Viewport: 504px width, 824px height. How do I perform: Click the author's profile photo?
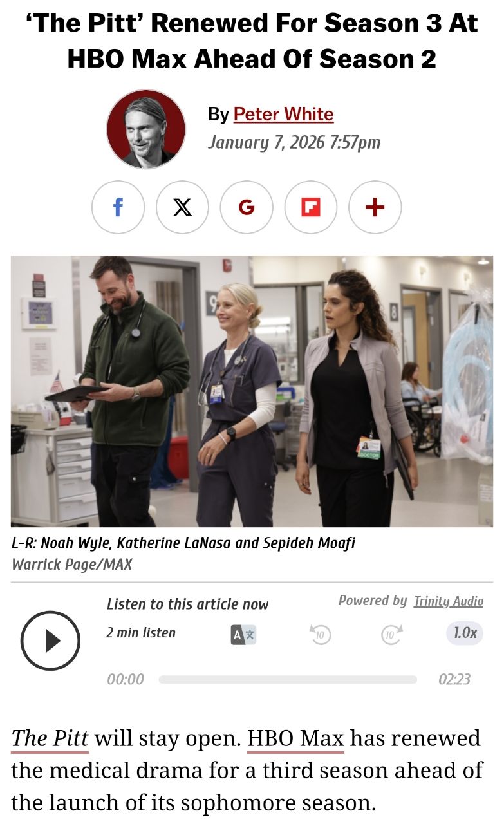click(146, 129)
